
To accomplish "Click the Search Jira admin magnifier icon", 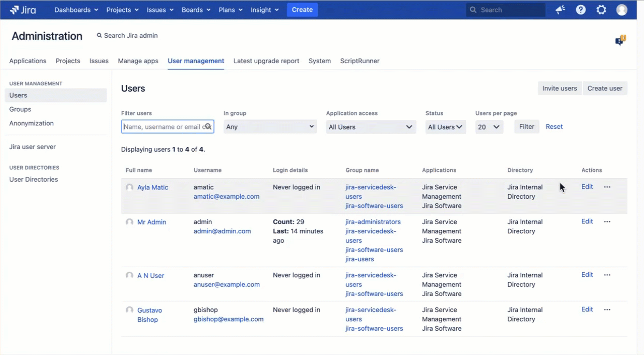I will tap(99, 36).
